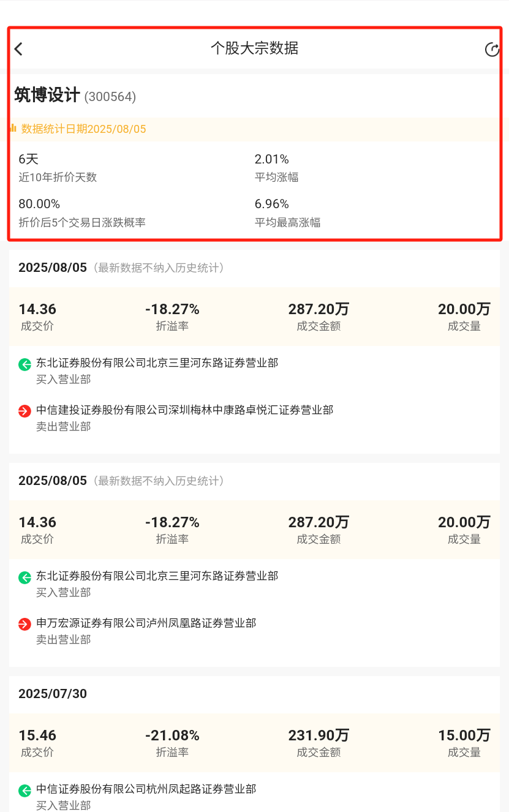Click the refresh icon at top right
The width and height of the screenshot is (509, 812).
(492, 50)
